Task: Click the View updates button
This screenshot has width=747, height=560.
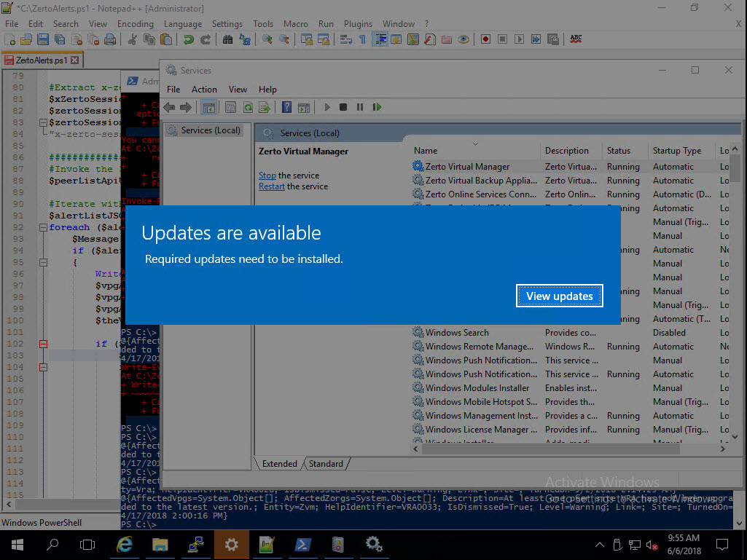Action: 559,296
